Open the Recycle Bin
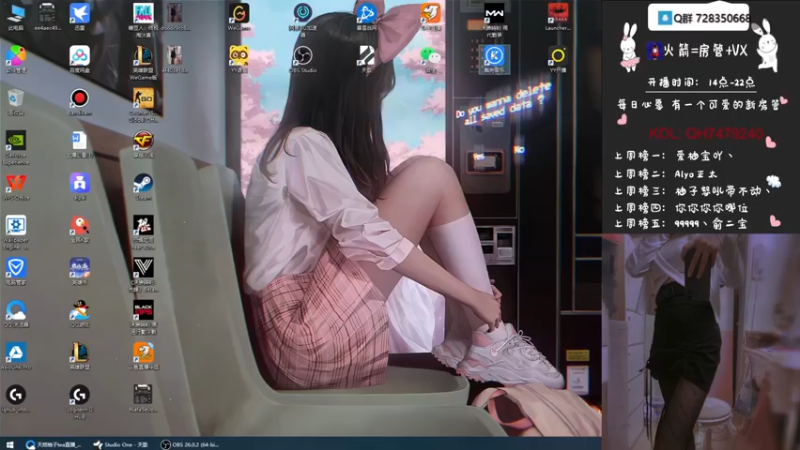This screenshot has width=800, height=450. (x=16, y=102)
